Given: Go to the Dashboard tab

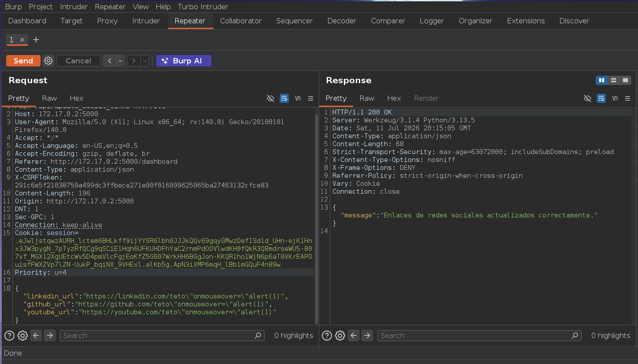Looking at the screenshot, I should 27,21.
